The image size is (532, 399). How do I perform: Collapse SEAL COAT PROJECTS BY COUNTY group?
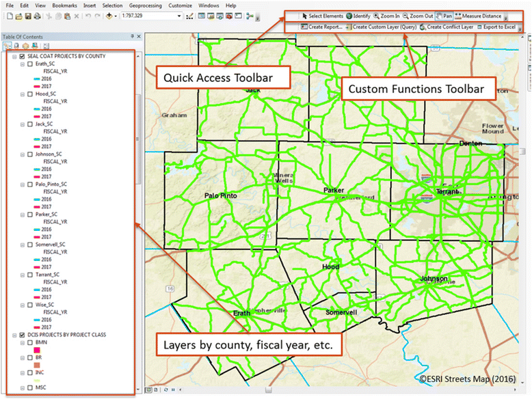click(14, 57)
